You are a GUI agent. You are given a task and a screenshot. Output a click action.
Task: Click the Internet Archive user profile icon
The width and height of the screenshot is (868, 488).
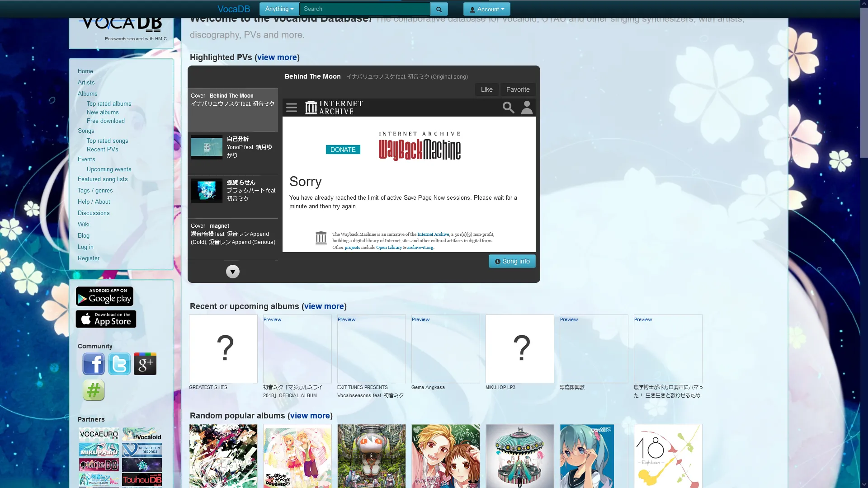click(527, 108)
